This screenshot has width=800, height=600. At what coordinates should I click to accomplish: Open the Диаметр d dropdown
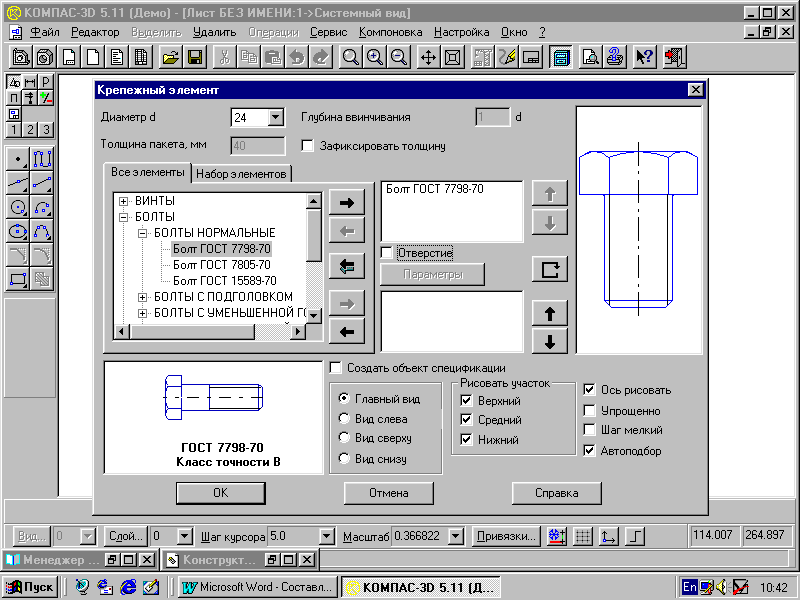pos(276,117)
